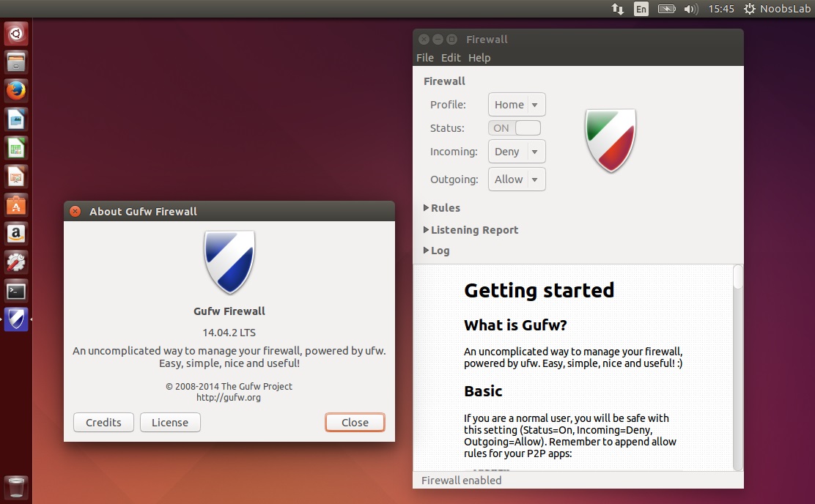The height and width of the screenshot is (504, 815).
Task: Open the File menu in Firewall
Action: 424,58
